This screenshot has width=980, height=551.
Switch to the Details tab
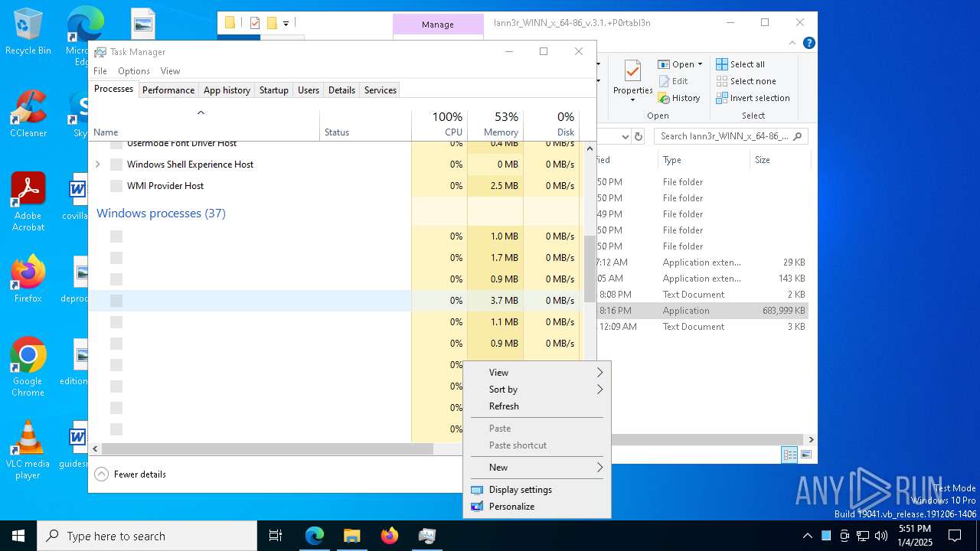click(341, 90)
